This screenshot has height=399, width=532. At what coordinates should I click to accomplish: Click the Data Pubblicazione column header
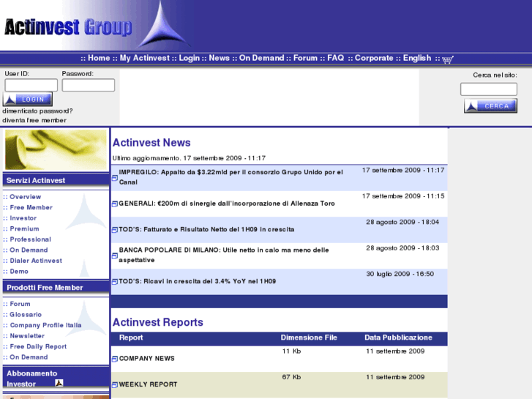tap(398, 338)
